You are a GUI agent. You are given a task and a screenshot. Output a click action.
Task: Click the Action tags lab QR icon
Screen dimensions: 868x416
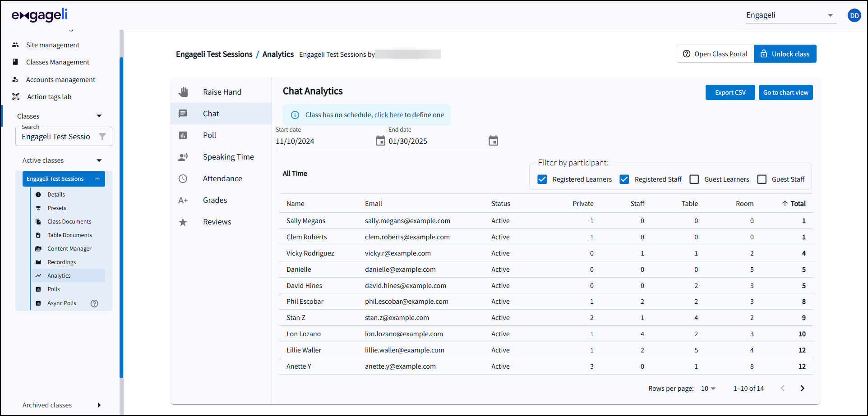coord(16,96)
